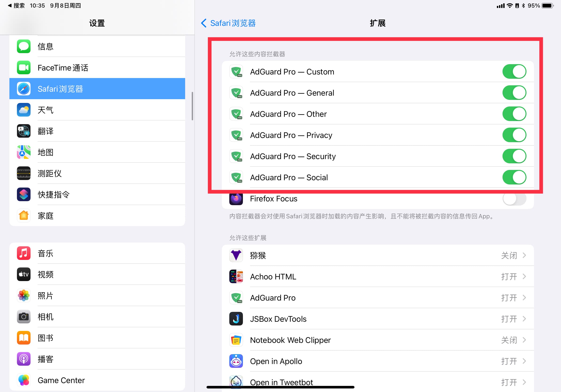Tap the 猕猴 extension icon
Screen dimensions: 561x392
(236, 255)
